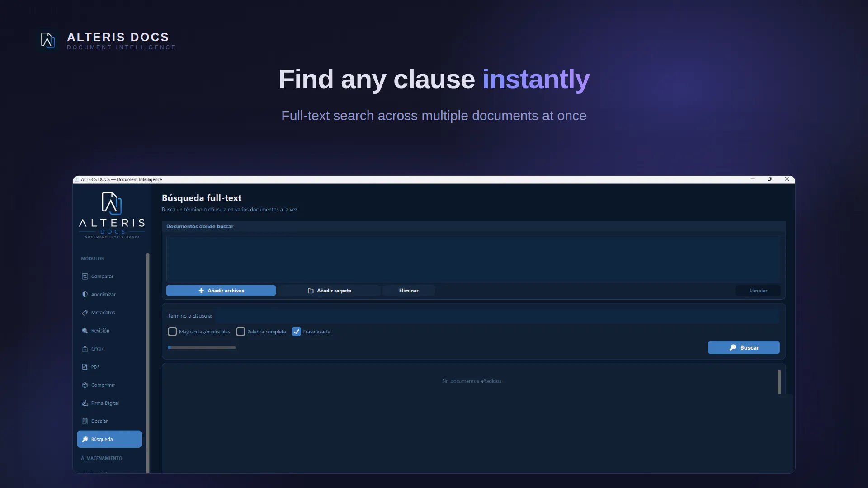Click the plus icon on Añadir archivos
Image resolution: width=868 pixels, height=488 pixels.
point(201,291)
